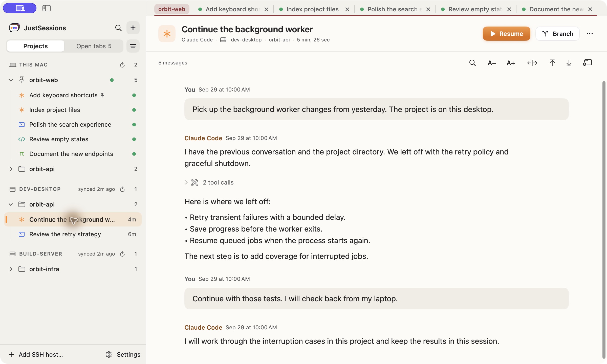Open the three-dot more options menu

(x=590, y=34)
